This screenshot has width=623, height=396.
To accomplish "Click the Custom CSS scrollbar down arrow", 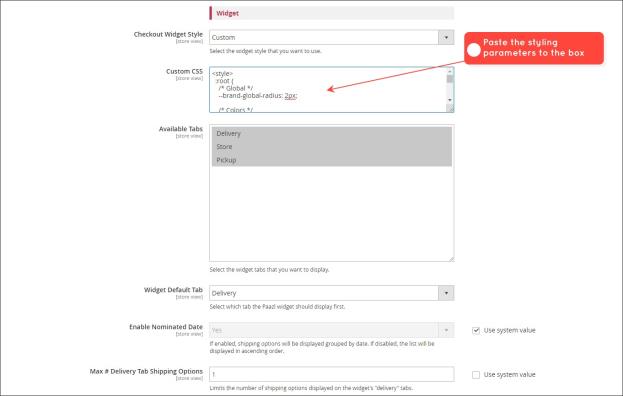I will 450,100.
